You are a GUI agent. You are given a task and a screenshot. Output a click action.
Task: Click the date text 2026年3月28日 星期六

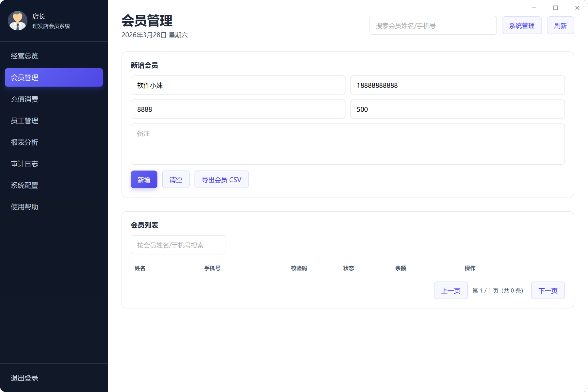pos(155,35)
